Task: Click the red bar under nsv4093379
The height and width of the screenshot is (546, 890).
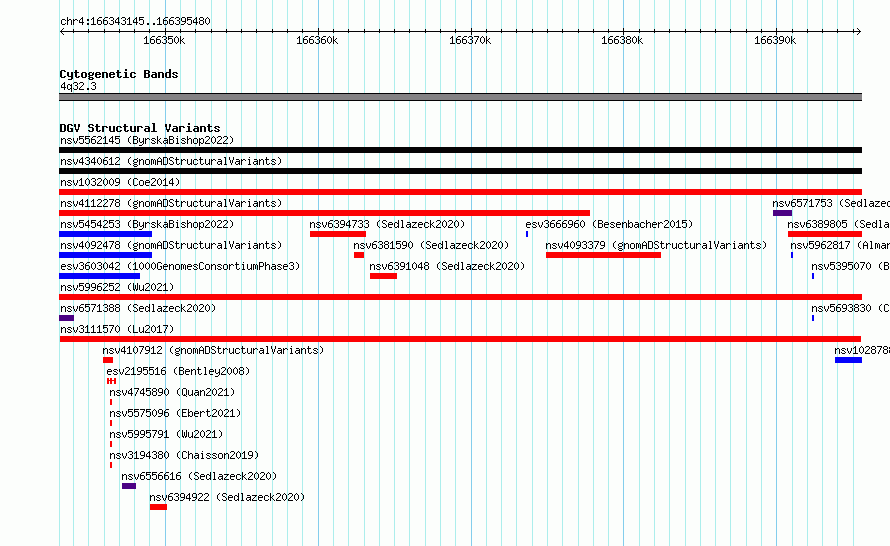Action: (x=603, y=255)
